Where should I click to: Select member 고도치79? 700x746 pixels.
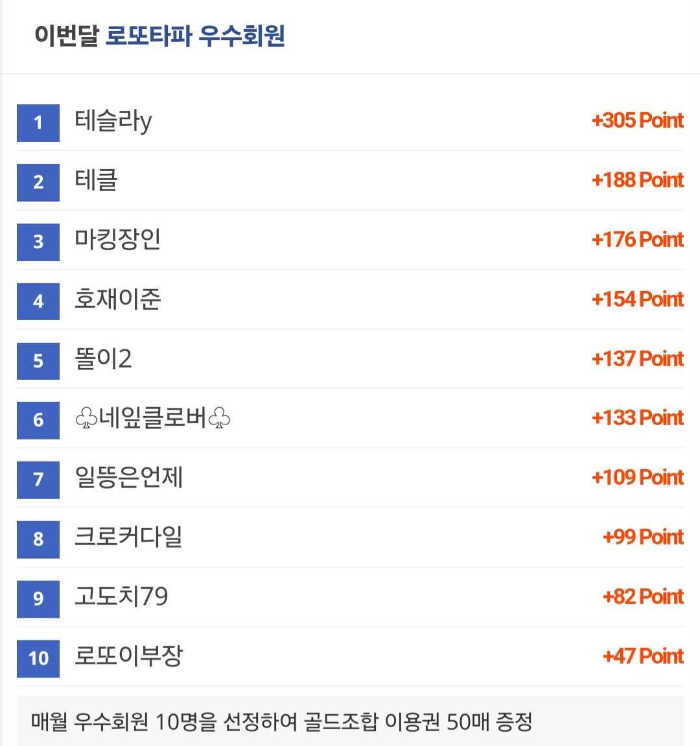pyautogui.click(x=121, y=597)
